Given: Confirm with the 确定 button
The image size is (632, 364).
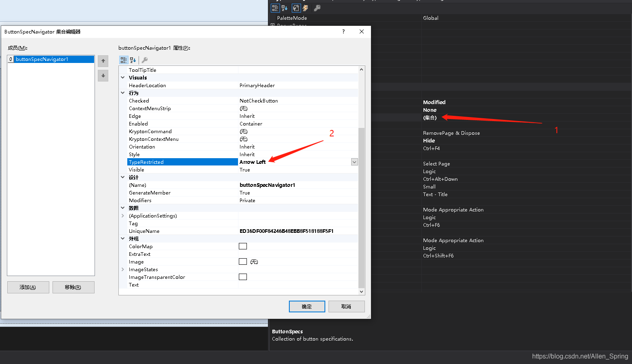Looking at the screenshot, I should (x=307, y=306).
